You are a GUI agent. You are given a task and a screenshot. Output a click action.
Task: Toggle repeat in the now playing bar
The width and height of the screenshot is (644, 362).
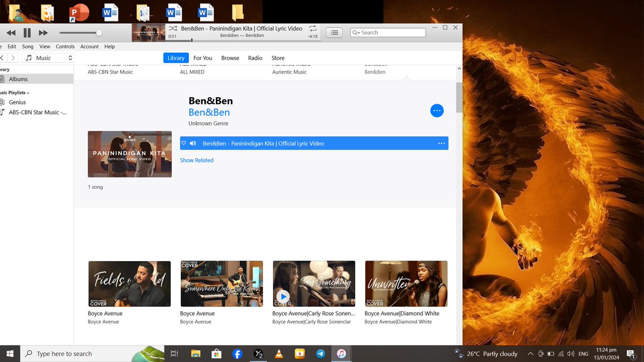pyautogui.click(x=313, y=28)
